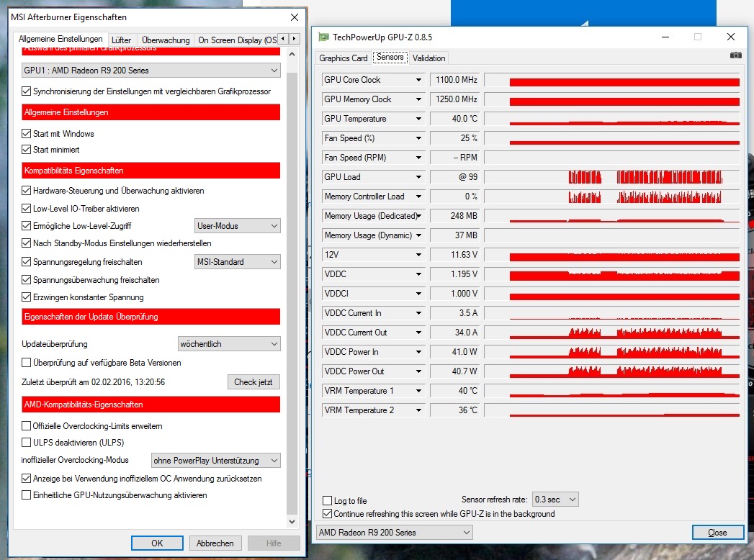Open the On Screen Display tab
Screen dimensions: 754x560
pos(237,40)
